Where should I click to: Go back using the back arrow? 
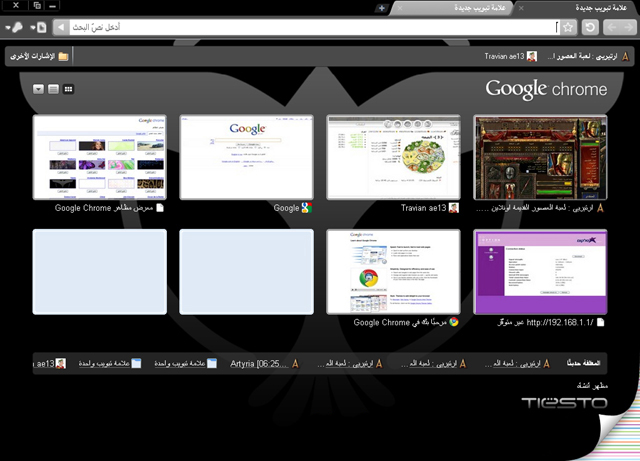click(611, 27)
